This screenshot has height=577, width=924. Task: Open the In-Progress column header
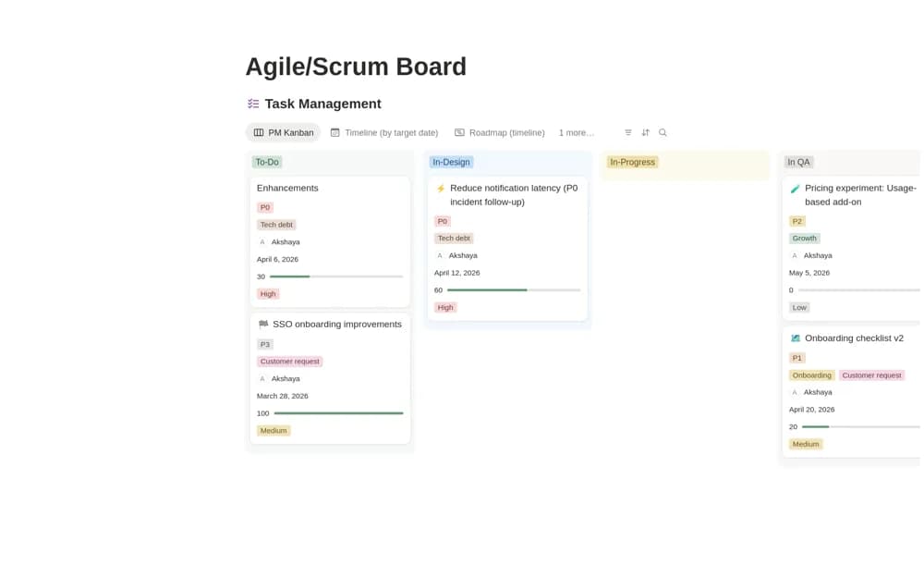point(632,162)
